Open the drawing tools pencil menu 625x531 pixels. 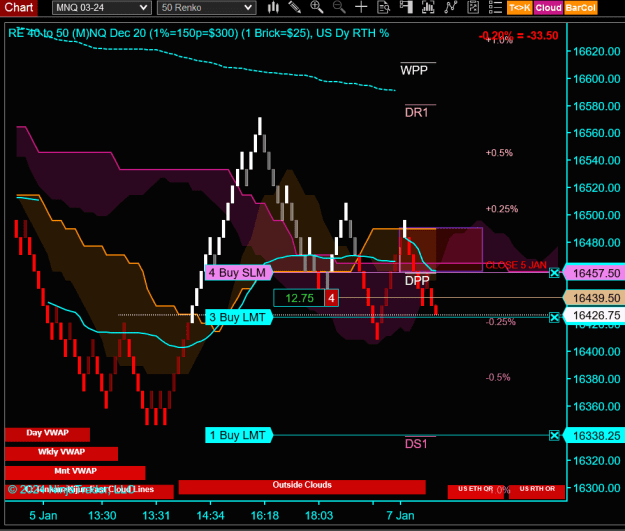pos(295,7)
